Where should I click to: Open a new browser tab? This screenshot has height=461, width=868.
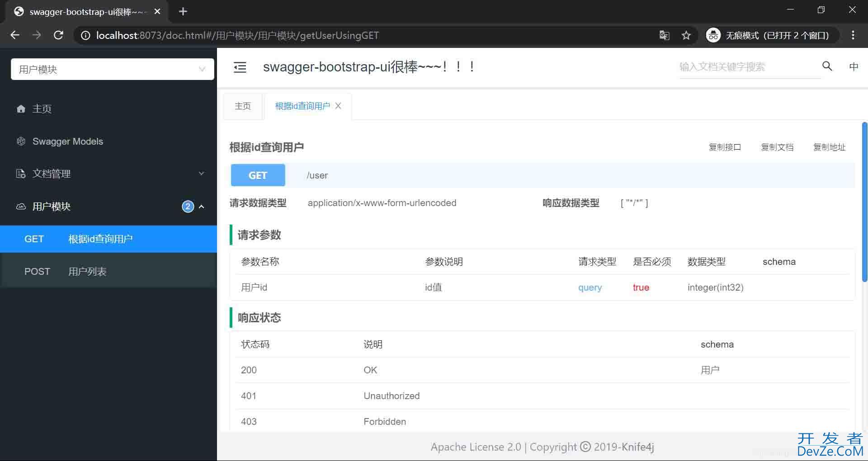(183, 11)
